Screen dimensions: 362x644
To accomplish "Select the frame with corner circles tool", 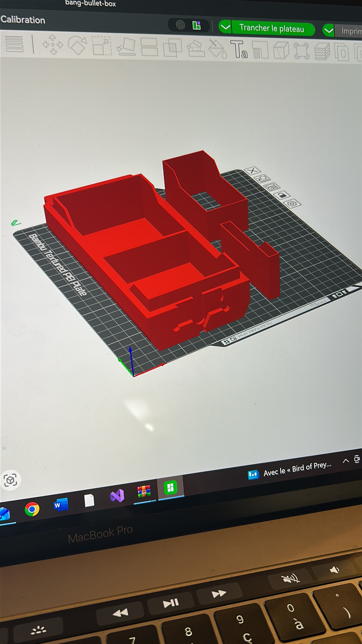I will click(301, 51).
